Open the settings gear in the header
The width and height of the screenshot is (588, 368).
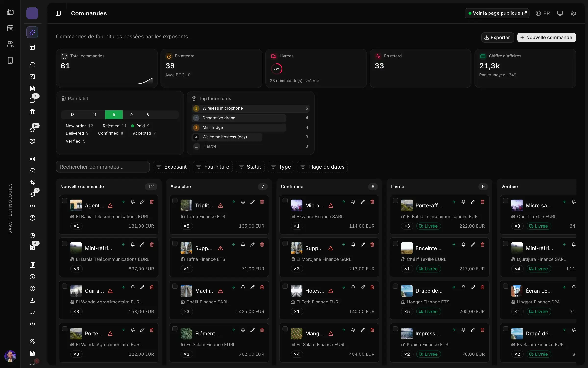coord(573,13)
